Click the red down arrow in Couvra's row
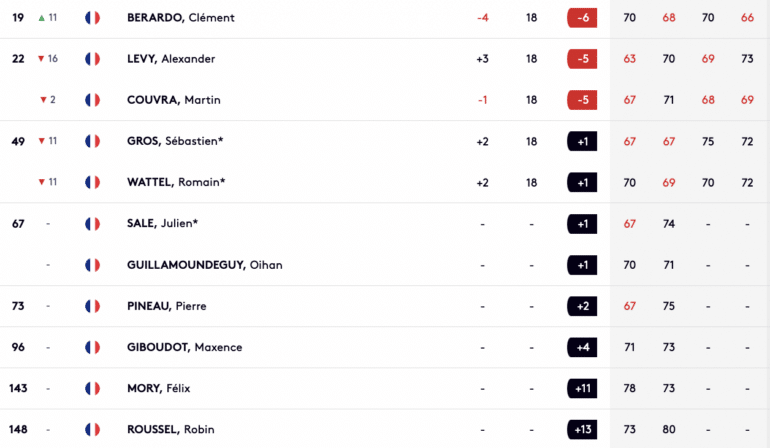770x448 pixels. tap(43, 100)
